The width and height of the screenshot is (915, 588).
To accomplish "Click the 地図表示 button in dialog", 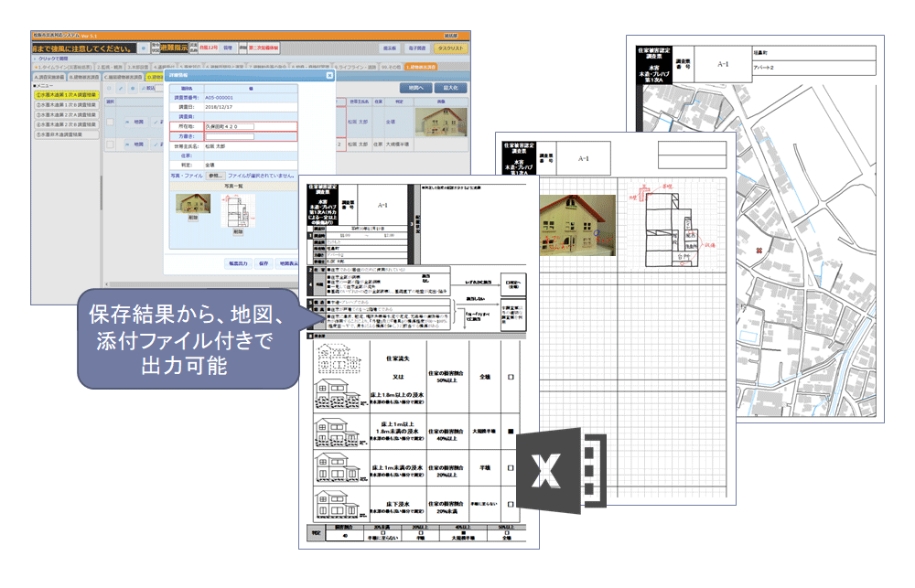I will click(x=287, y=263).
